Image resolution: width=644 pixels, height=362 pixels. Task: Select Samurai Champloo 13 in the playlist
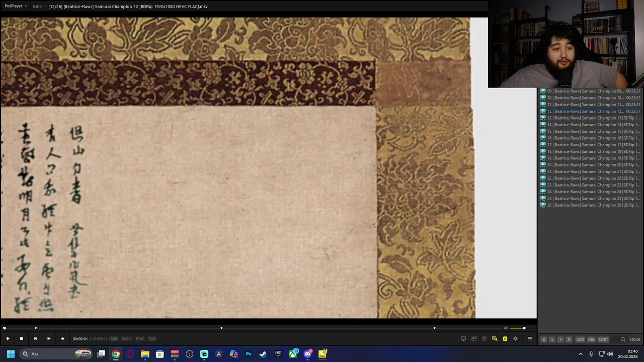(x=590, y=118)
